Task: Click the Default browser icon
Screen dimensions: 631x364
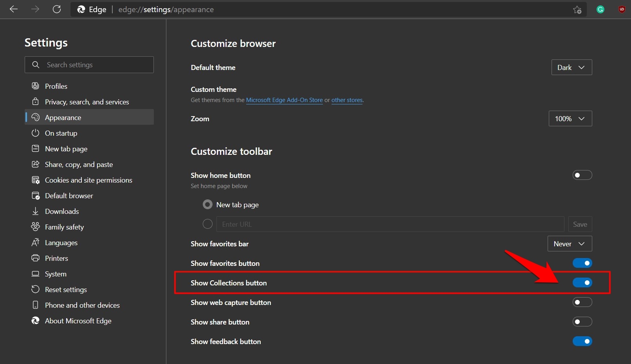Action: click(35, 195)
